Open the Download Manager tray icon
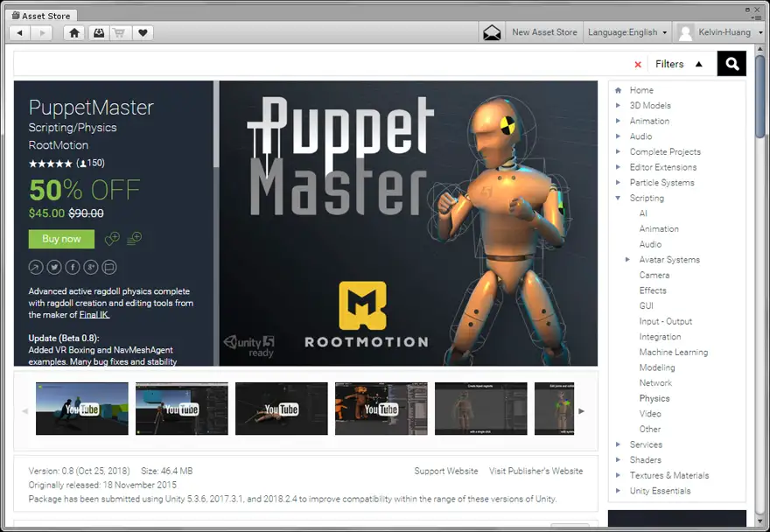This screenshot has width=770, height=532. point(99,33)
